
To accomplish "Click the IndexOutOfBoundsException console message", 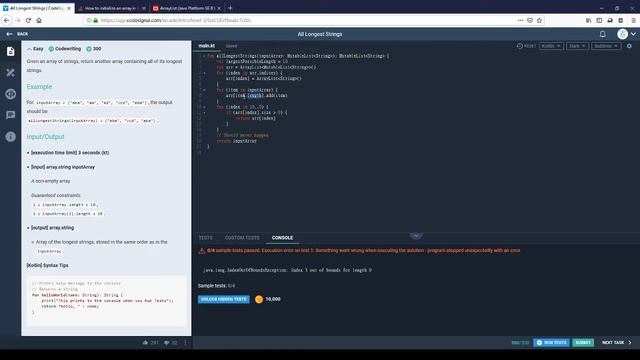I will (x=287, y=270).
